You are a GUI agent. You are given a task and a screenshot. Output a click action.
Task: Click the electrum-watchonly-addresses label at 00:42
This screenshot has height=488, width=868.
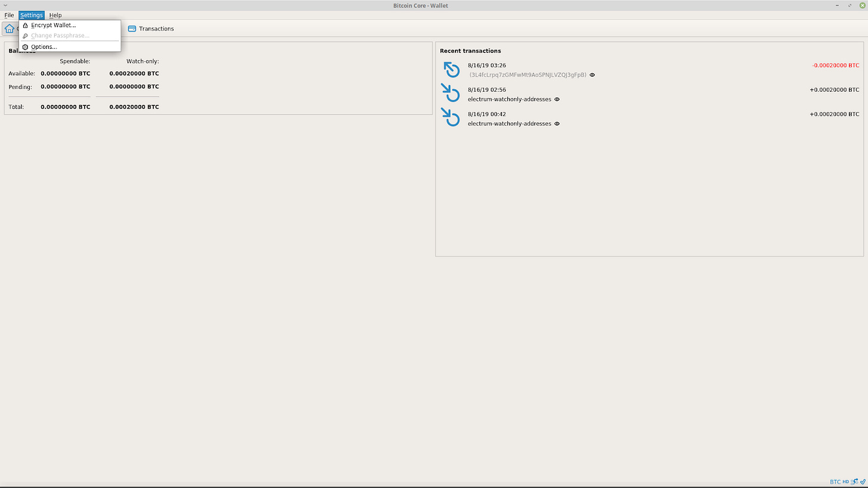click(510, 124)
